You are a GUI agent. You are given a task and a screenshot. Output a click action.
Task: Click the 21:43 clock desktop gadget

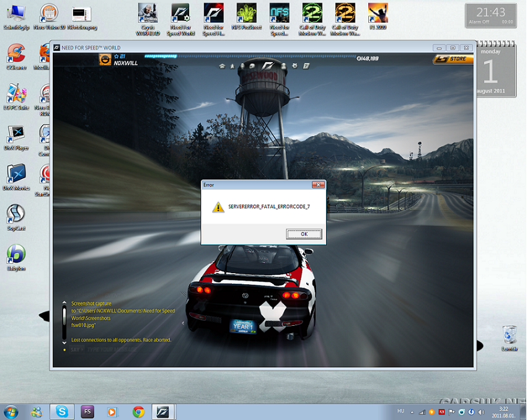491,15
